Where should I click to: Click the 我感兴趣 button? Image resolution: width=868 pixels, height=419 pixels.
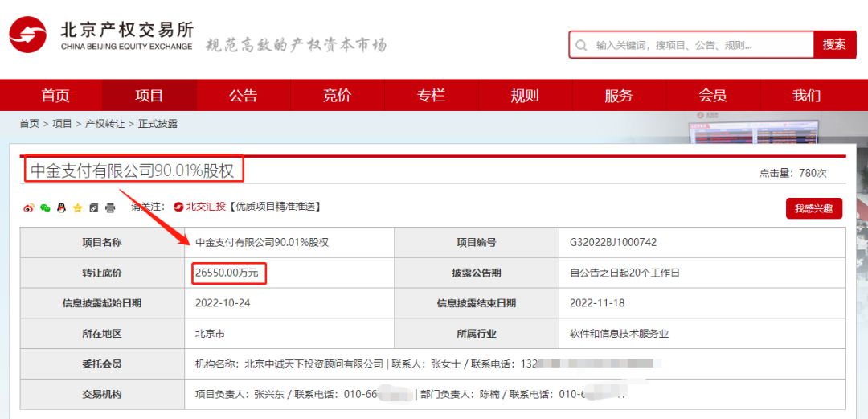(813, 208)
